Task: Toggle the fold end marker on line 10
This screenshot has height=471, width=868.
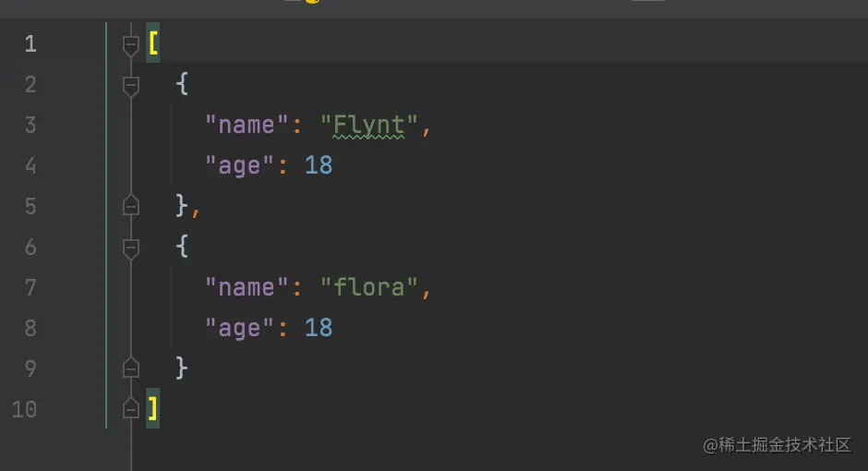Action: (x=130, y=408)
